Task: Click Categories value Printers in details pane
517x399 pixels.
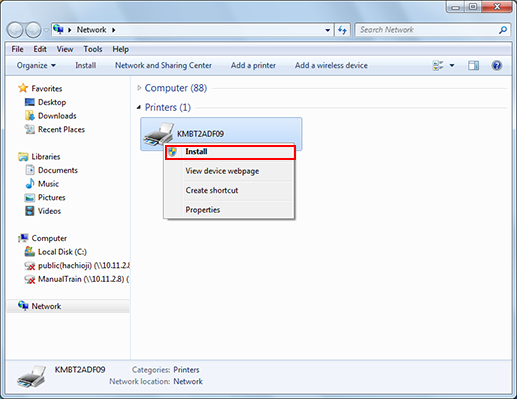Action: [186, 370]
